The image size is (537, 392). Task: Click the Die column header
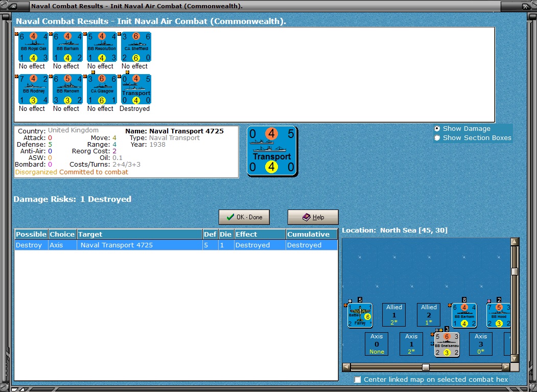coord(226,235)
